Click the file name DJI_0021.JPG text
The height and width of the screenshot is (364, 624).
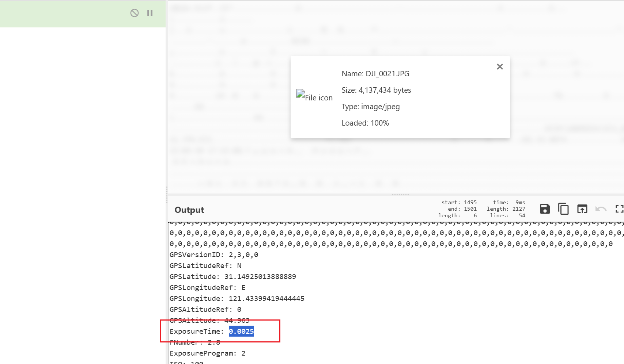(375, 74)
